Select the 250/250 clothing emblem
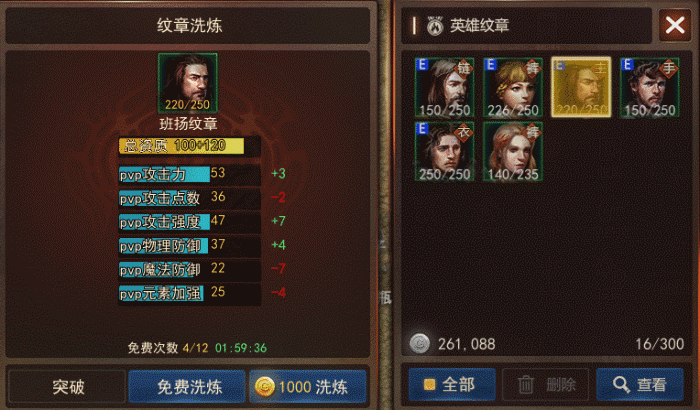This screenshot has height=410, width=700. [444, 152]
